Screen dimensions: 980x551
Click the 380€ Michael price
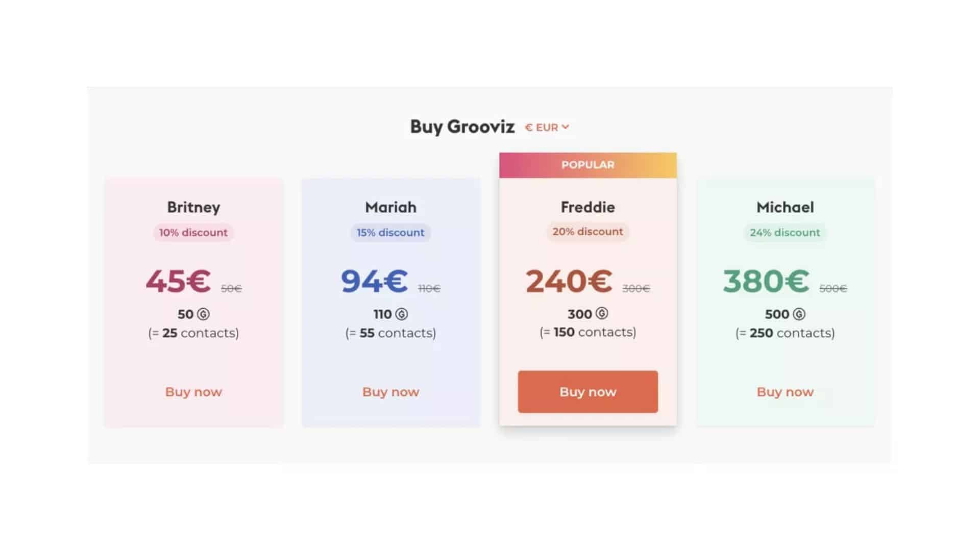pyautogui.click(x=766, y=281)
